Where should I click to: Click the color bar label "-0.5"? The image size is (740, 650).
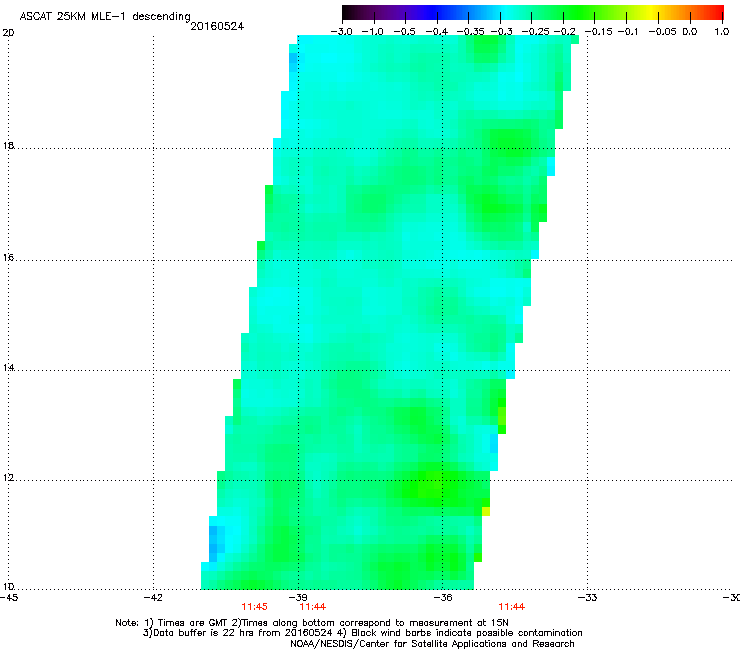click(x=404, y=32)
